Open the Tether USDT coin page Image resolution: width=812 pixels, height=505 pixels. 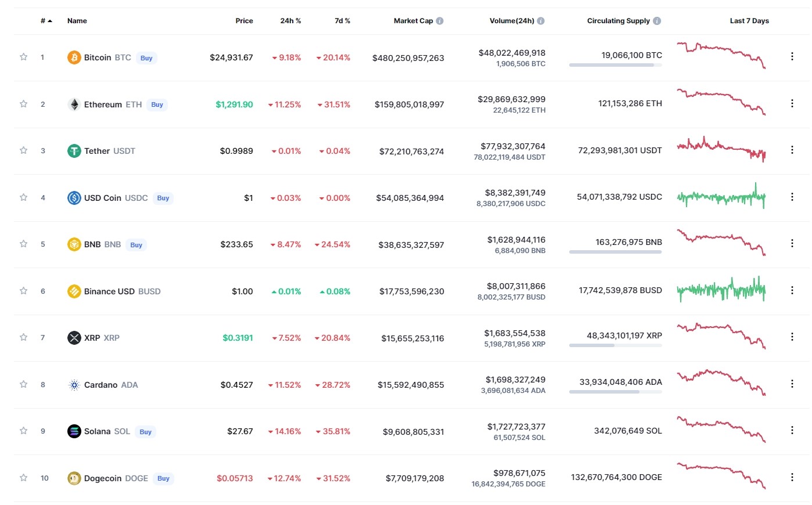(110, 151)
